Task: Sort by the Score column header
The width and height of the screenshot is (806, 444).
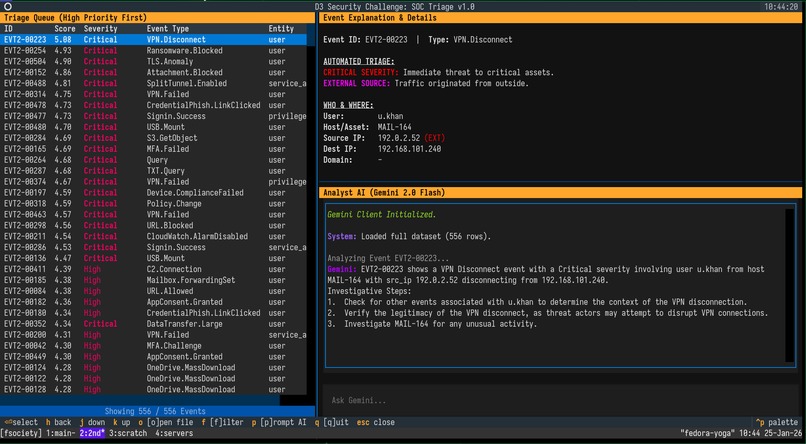Action: pyautogui.click(x=65, y=29)
